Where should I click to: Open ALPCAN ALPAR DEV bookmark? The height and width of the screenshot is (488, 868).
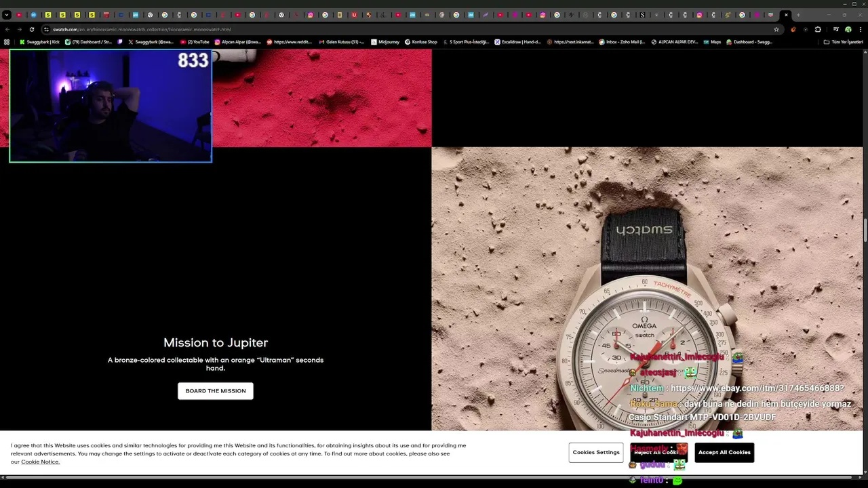click(x=674, y=42)
